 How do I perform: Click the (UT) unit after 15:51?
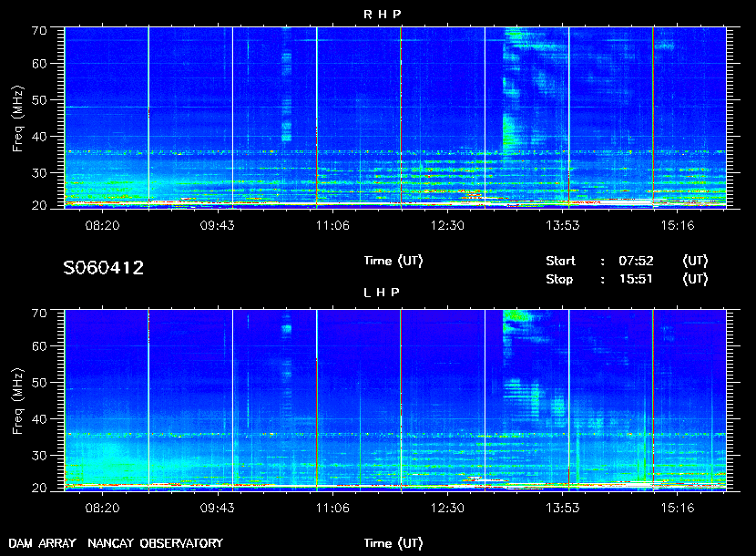pos(695,279)
